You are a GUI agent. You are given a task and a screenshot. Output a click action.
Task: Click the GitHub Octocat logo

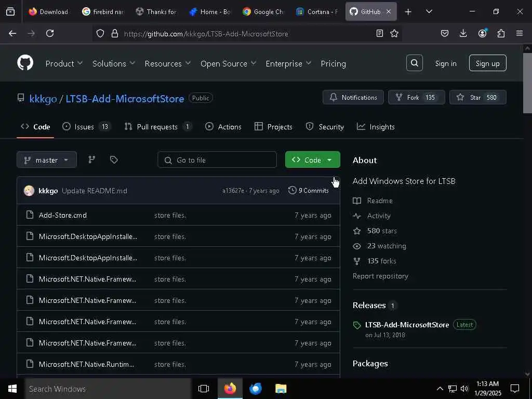tap(25, 63)
